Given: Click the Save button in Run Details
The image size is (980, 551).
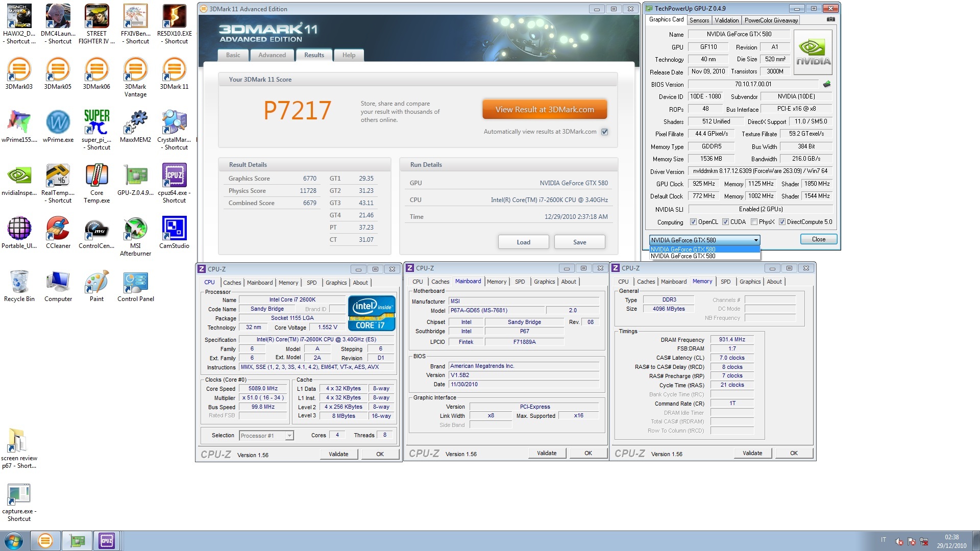Looking at the screenshot, I should (579, 242).
